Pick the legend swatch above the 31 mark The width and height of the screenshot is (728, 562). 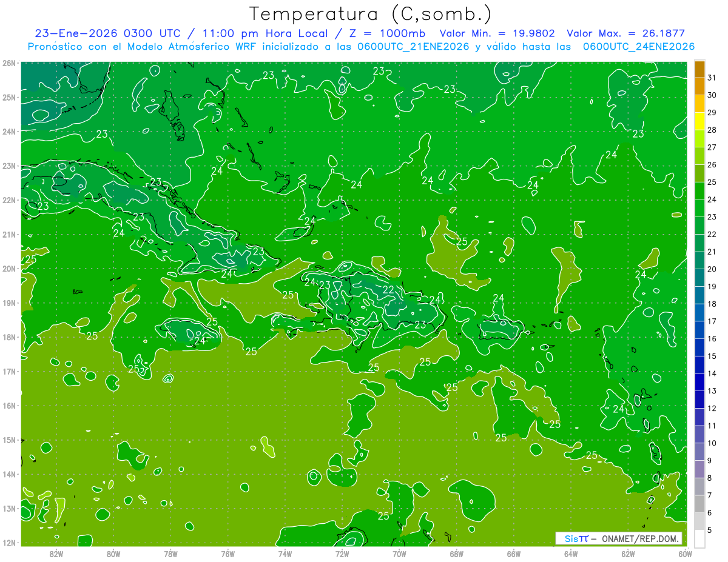(x=699, y=69)
